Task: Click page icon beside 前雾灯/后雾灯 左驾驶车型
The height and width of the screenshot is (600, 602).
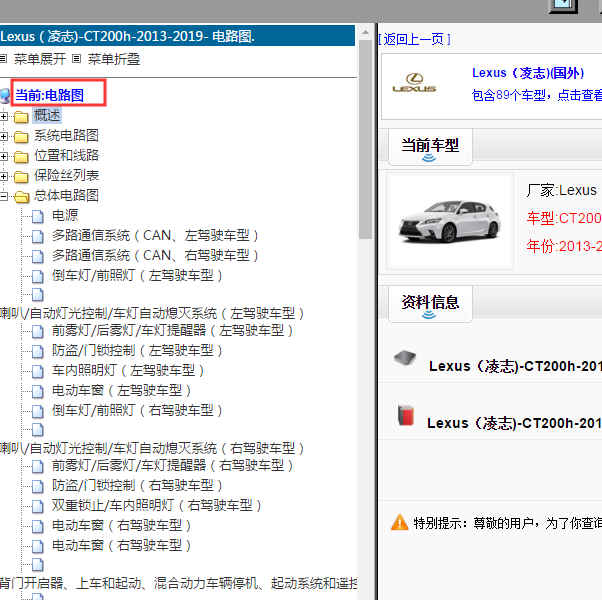Action: click(37, 331)
